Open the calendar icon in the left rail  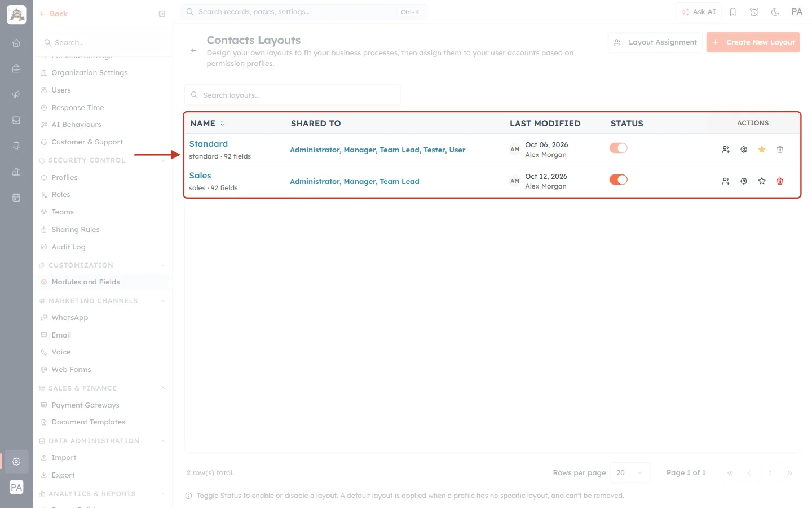pos(16,198)
